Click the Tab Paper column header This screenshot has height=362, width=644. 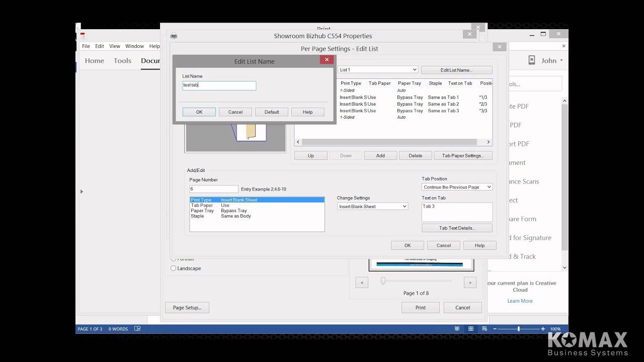click(380, 83)
